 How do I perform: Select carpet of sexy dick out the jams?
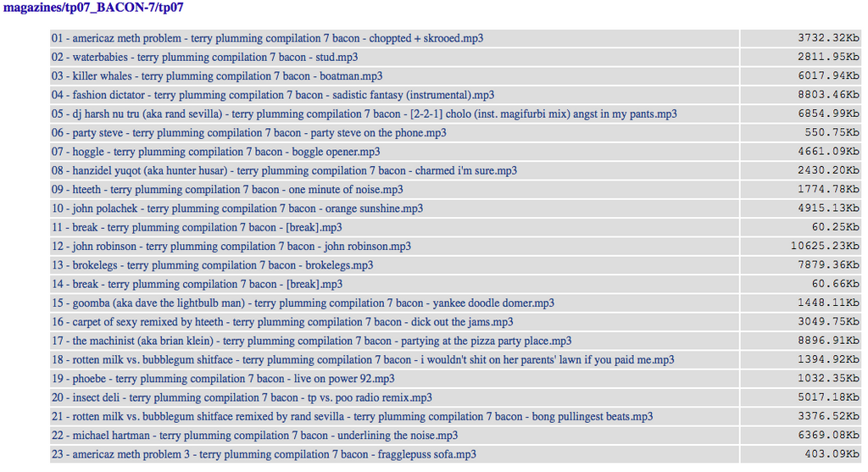coord(282,322)
